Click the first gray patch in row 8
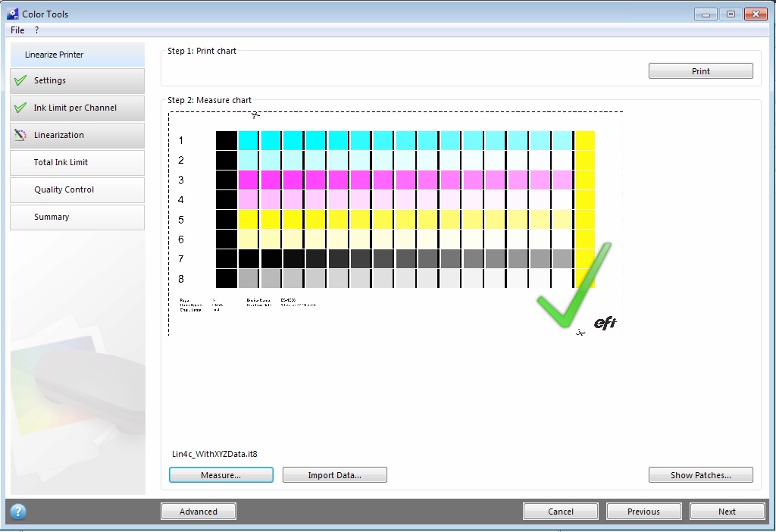Viewport: 776px width, 532px height. click(x=249, y=279)
